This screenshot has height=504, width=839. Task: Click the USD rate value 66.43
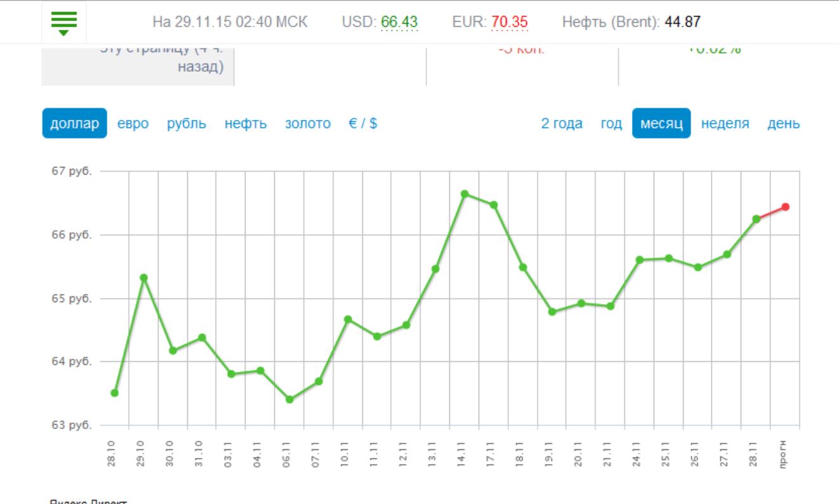[x=399, y=22]
